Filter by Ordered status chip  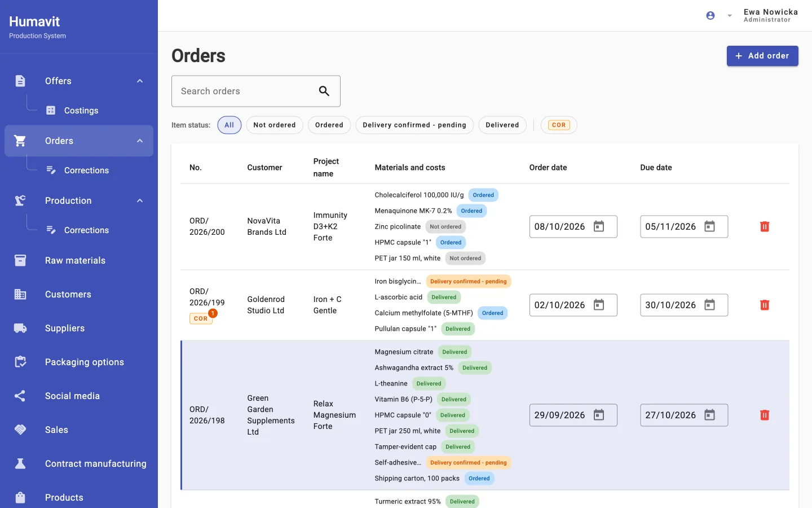pos(329,125)
